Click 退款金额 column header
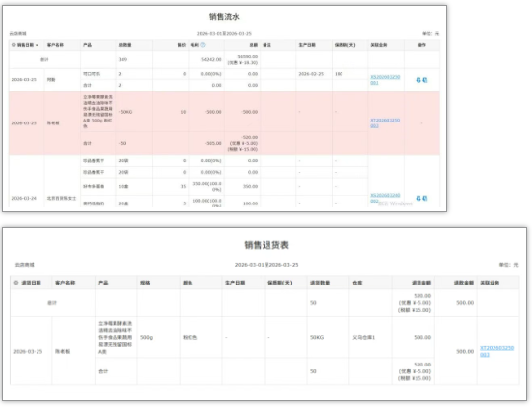The image size is (532, 407). 464,283
